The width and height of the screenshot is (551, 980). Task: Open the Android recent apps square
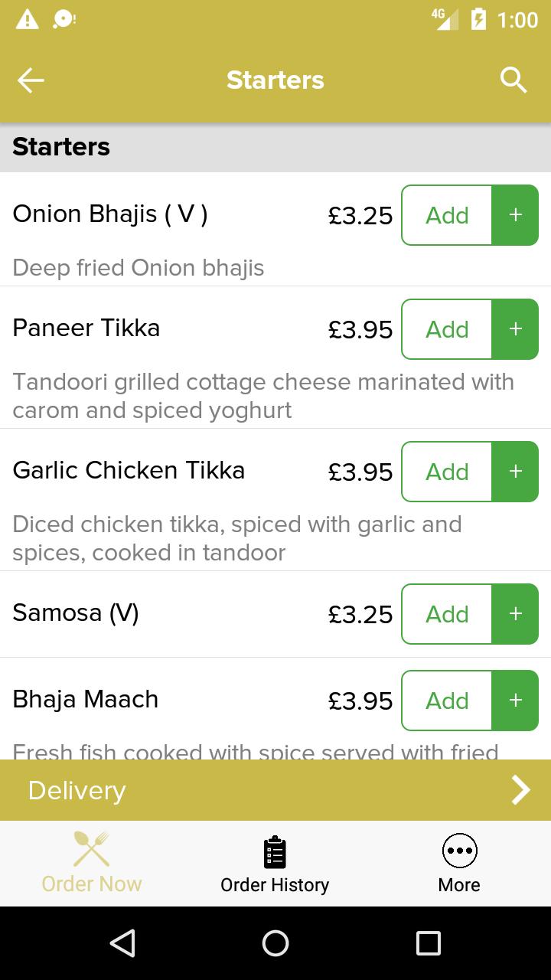pos(429,943)
